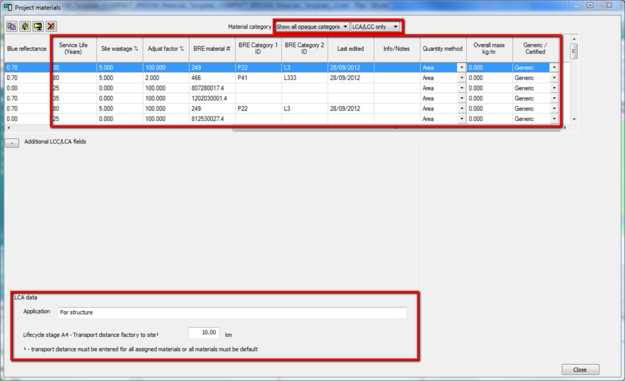Click the copy material toolbar icon
The image size is (625, 381).
[12, 27]
